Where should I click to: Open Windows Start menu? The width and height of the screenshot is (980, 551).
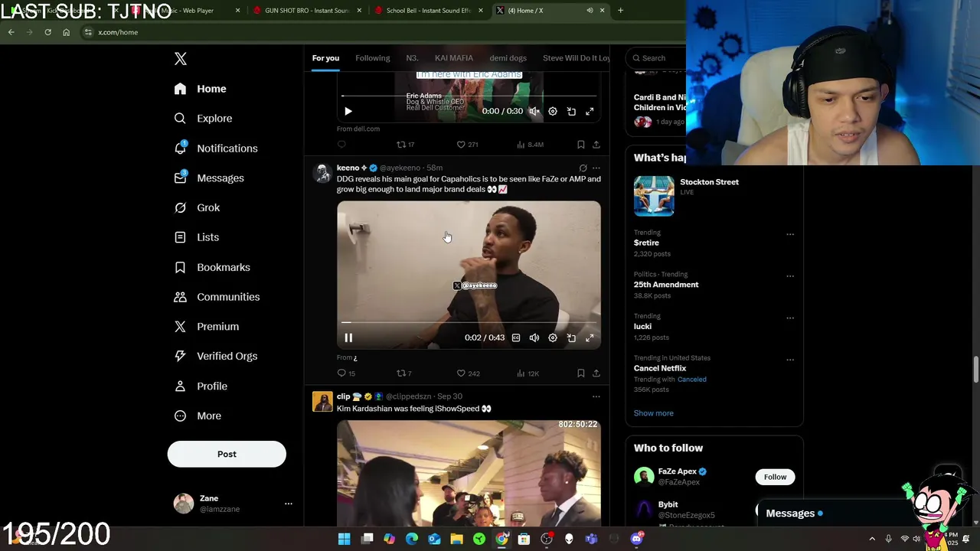point(345,540)
